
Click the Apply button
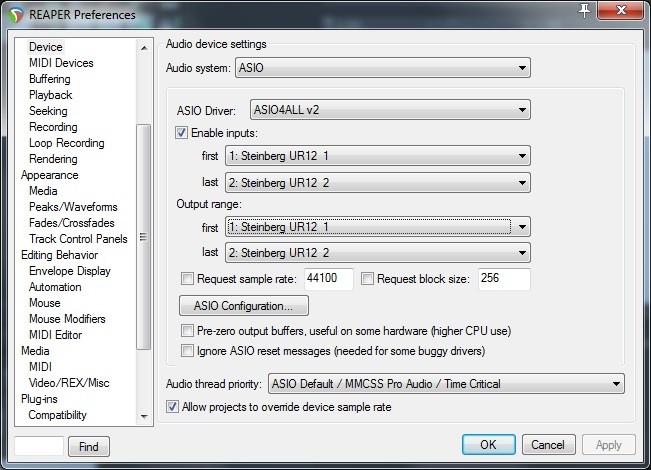tap(609, 445)
